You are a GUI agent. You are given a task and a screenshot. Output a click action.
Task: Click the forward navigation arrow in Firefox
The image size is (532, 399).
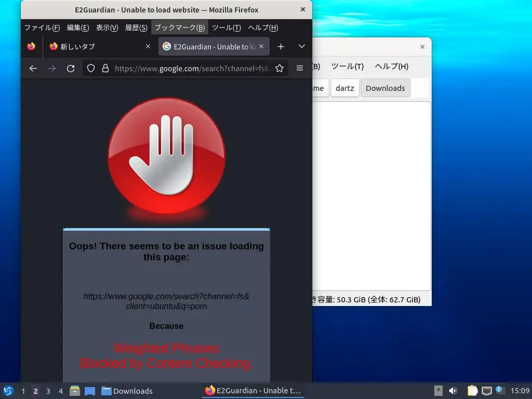51,69
